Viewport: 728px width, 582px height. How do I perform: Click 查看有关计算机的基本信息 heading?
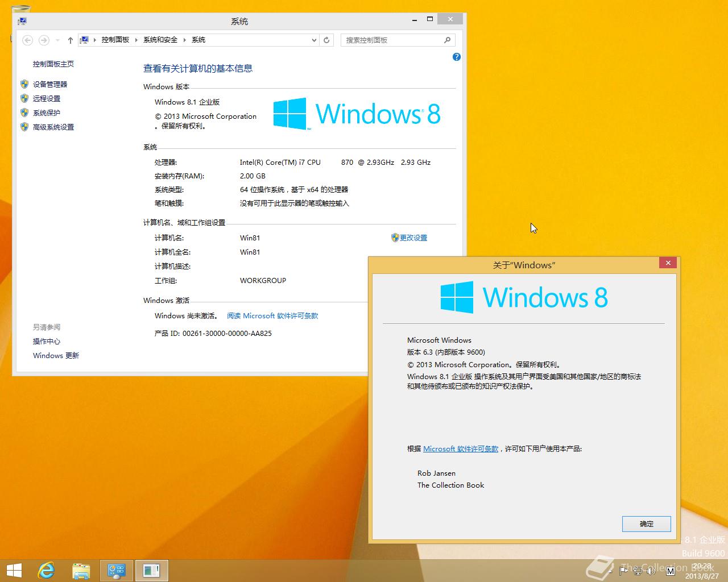[x=198, y=68]
